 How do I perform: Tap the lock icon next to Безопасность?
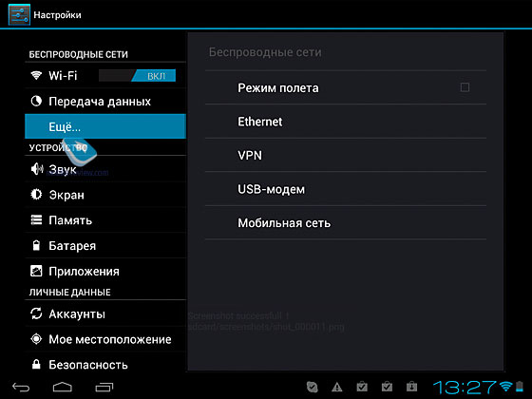[x=36, y=365]
